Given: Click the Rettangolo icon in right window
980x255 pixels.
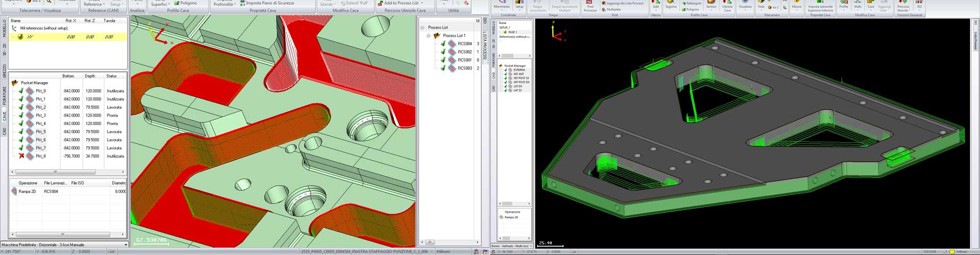Looking at the screenshot, I should tap(683, 4).
